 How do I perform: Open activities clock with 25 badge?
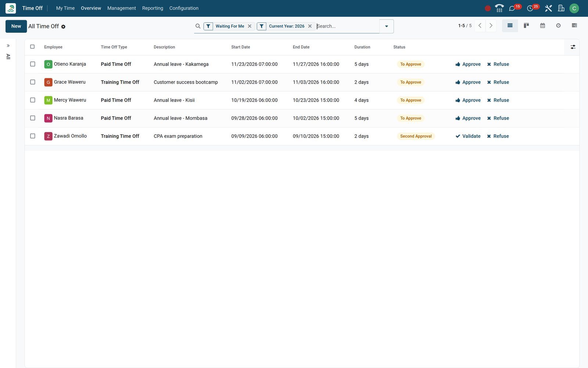tap(530, 8)
